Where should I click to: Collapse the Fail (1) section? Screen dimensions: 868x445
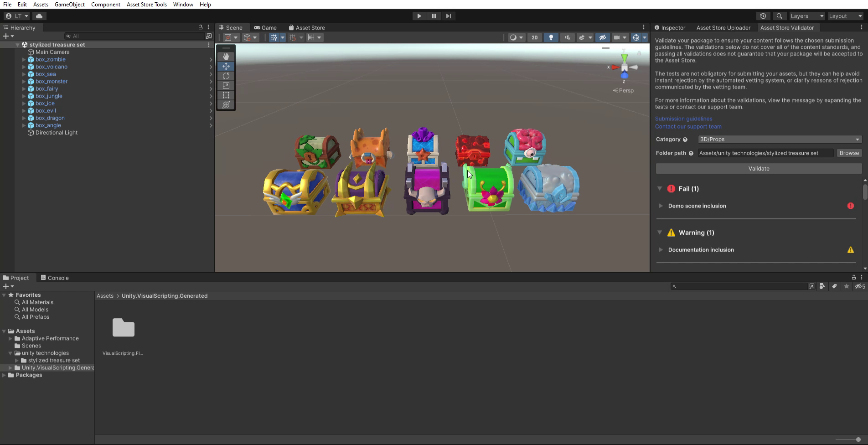(x=660, y=188)
